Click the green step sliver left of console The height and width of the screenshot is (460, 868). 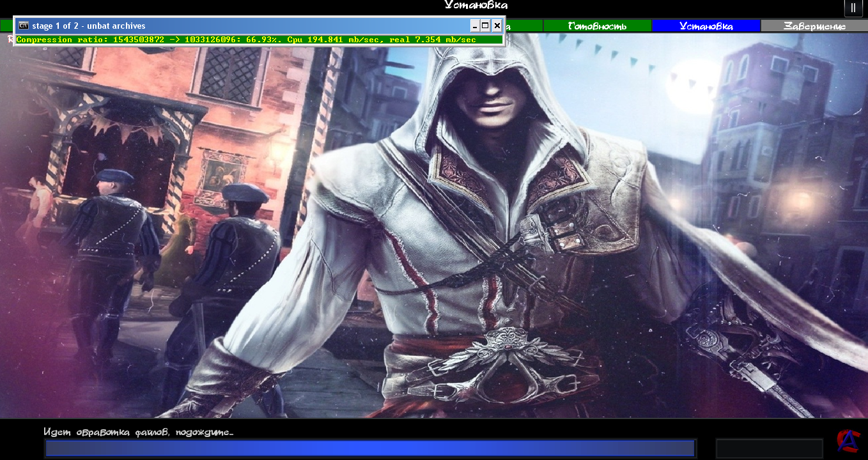(6, 26)
